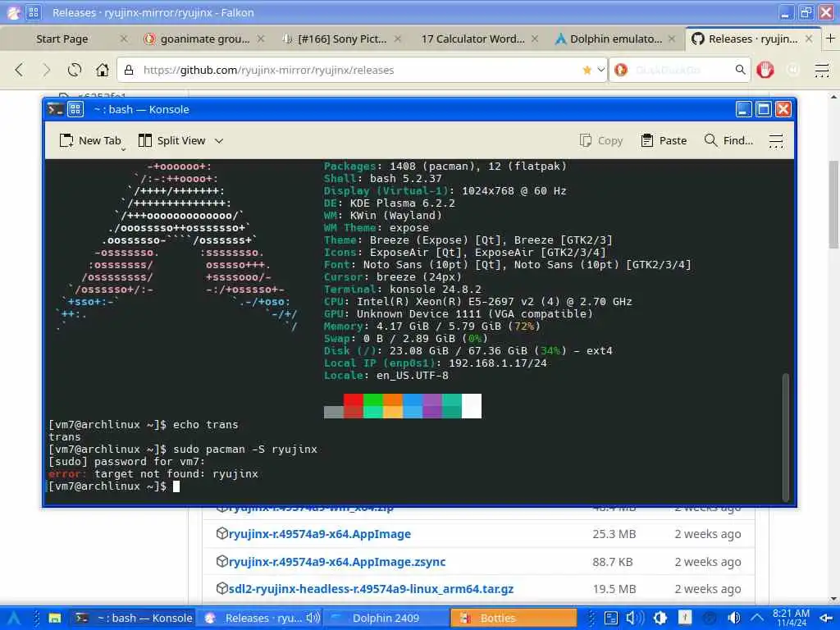Close the Sony Pict tab
The width and height of the screenshot is (840, 630).
[398, 39]
